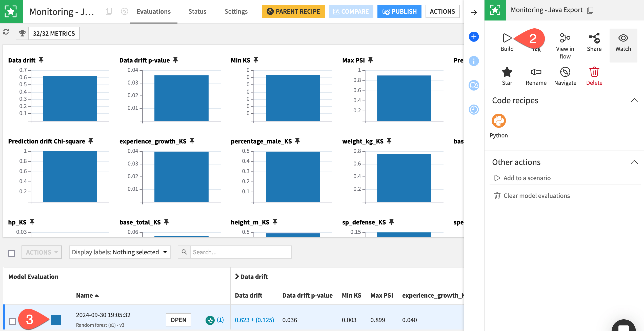Toggle the select-all checkbox above the table

(11, 252)
